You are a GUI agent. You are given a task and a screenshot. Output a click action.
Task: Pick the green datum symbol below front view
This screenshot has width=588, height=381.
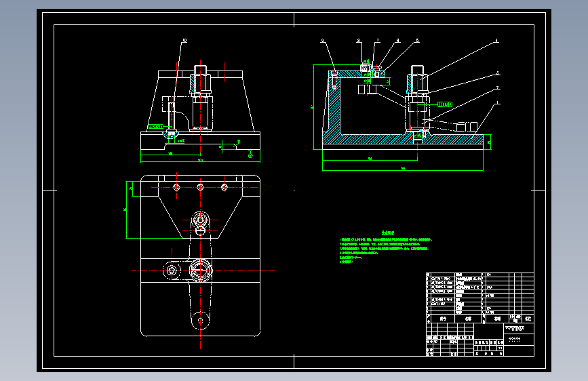coord(250,155)
